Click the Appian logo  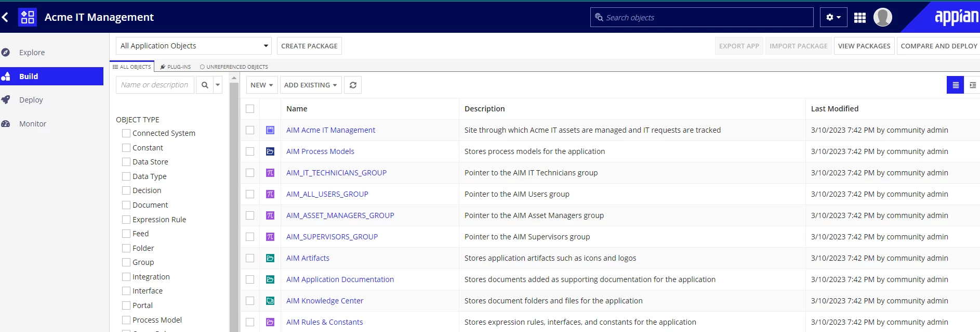point(956,17)
